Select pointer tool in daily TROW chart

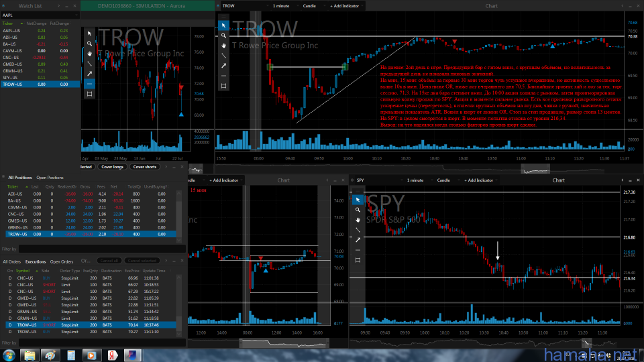[x=89, y=34]
